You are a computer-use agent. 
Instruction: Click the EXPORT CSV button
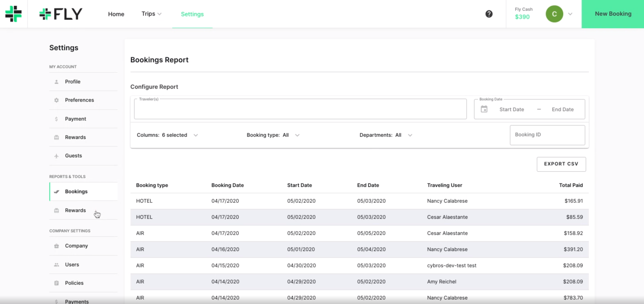[x=561, y=164]
